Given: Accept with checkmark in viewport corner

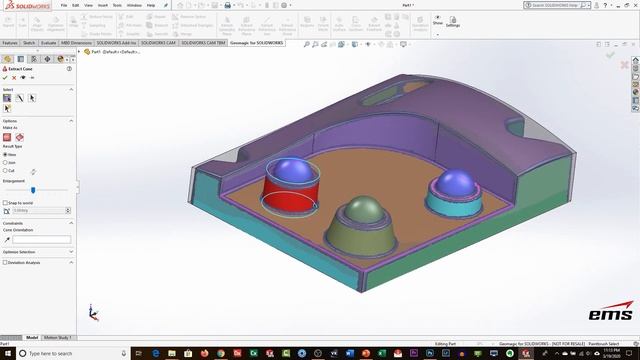Looking at the screenshot, I should click(x=611, y=55).
